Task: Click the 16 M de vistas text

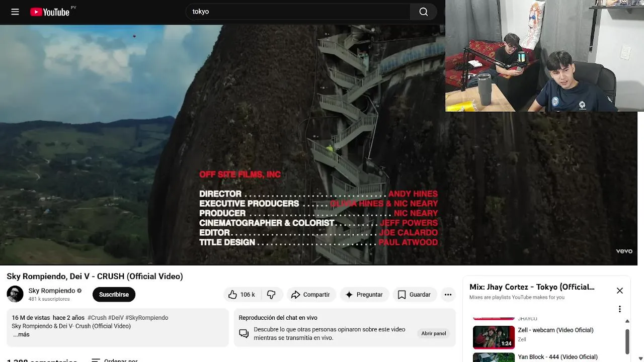Action: click(30, 318)
